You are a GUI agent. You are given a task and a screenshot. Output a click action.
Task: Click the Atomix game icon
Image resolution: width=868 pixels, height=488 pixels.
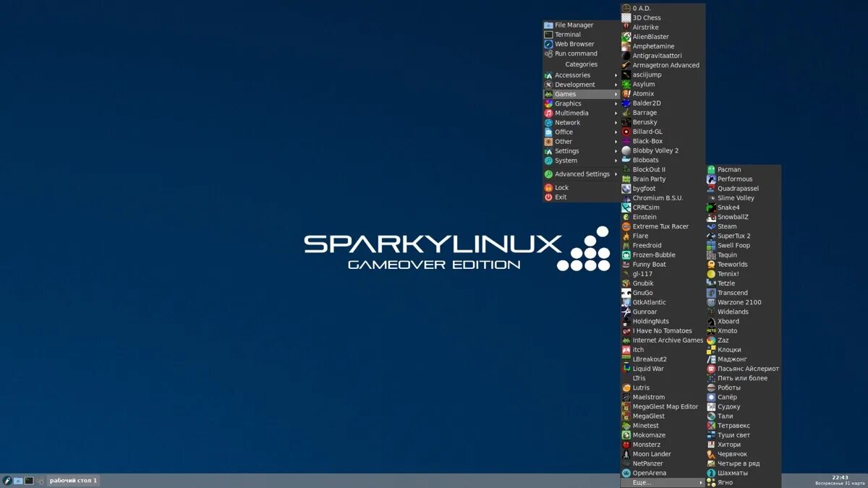626,94
